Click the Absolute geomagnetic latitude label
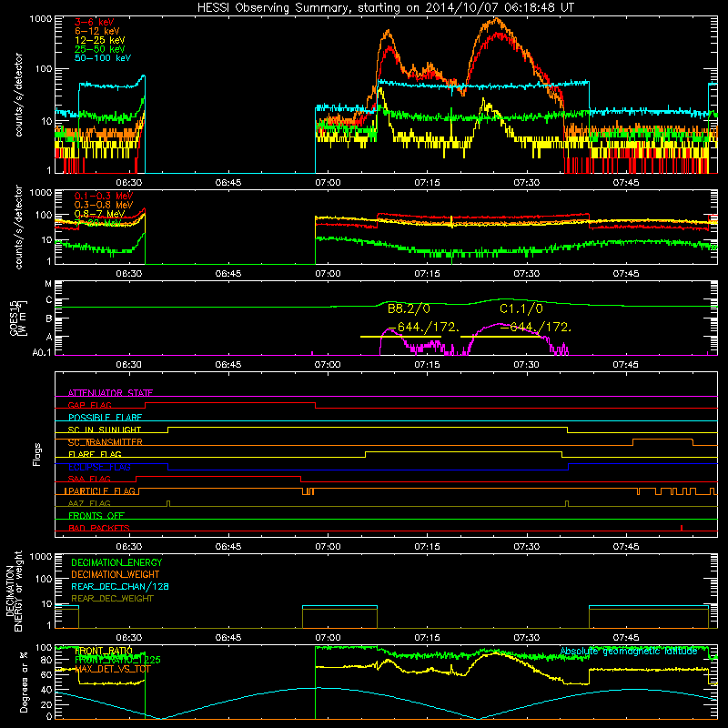This screenshot has height=728, width=728. click(x=629, y=652)
